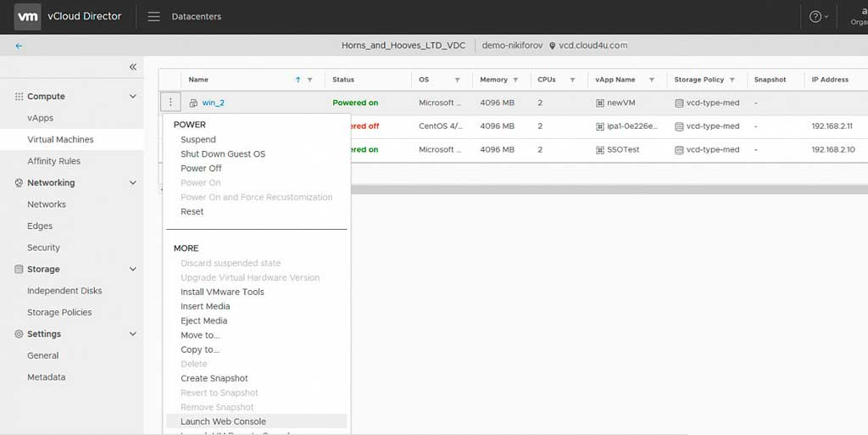This screenshot has width=868, height=435.
Task: Click Datacenters in the top bar
Action: (x=197, y=17)
